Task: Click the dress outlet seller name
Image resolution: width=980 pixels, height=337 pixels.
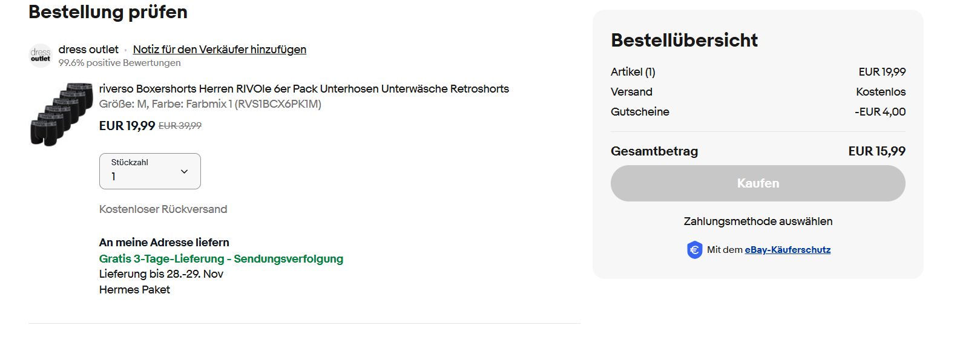Action: click(88, 50)
